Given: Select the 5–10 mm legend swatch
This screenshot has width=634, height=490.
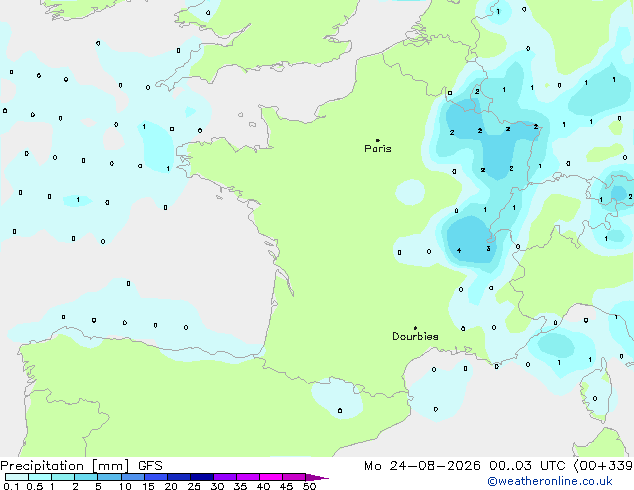Looking at the screenshot, I should tap(109, 477).
